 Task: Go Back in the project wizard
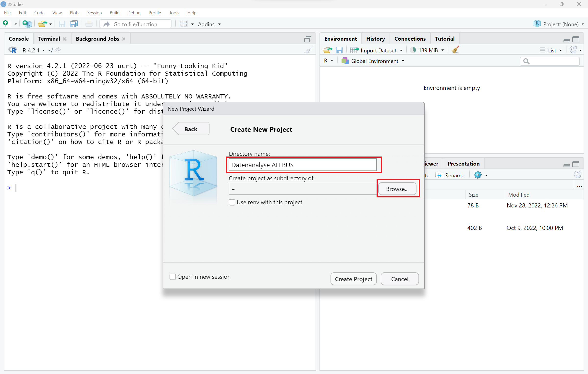click(x=191, y=129)
